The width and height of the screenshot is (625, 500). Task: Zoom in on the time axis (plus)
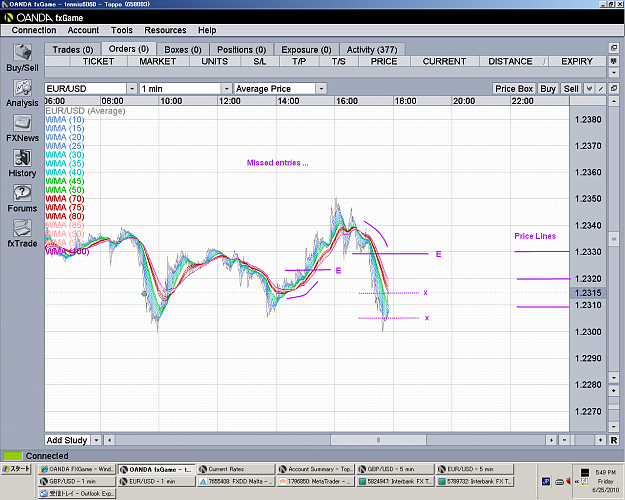pos(601,440)
